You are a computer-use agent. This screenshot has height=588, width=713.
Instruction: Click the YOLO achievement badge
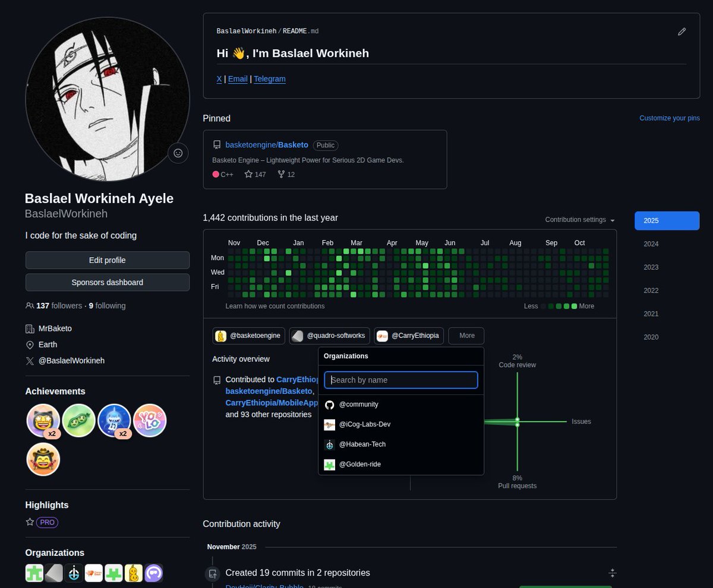pyautogui.click(x=150, y=420)
